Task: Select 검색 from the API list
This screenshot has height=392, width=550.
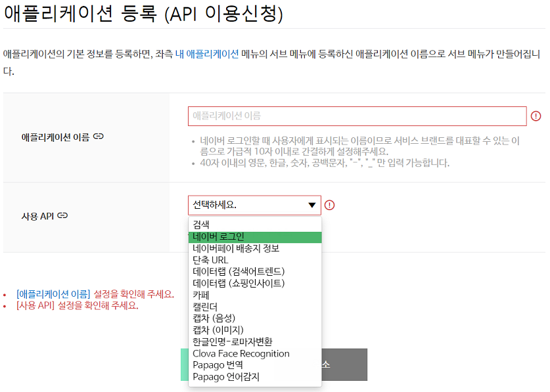Action: 255,225
